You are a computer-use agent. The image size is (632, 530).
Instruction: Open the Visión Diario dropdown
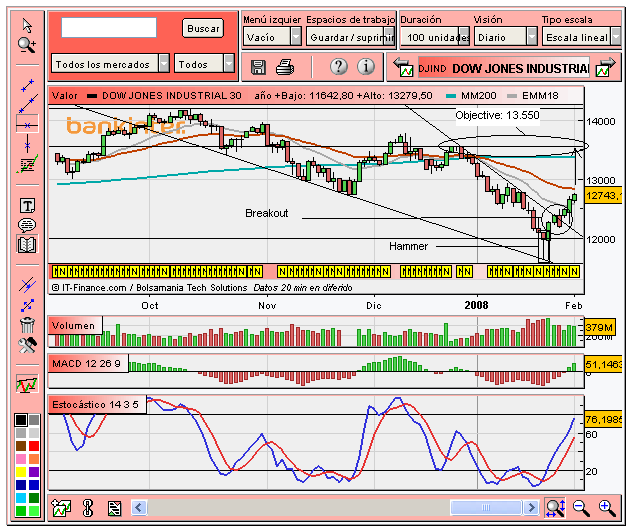(x=505, y=37)
